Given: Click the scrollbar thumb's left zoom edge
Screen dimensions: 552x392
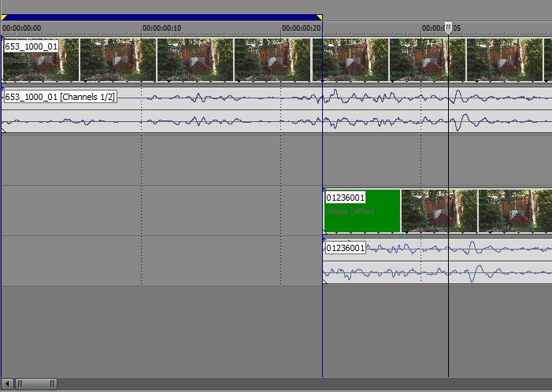Looking at the screenshot, I should click(x=20, y=384).
